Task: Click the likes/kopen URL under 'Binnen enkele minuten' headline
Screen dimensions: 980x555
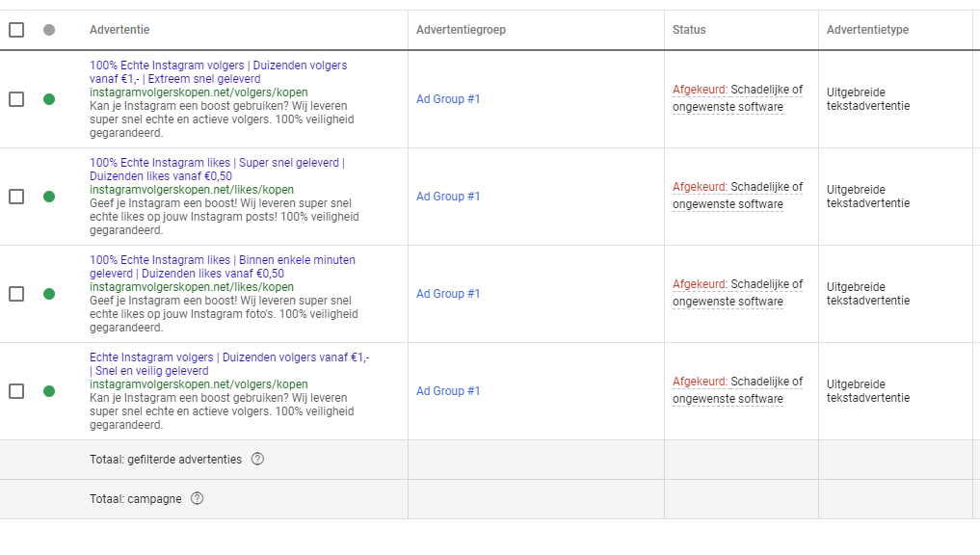Action: [191, 287]
